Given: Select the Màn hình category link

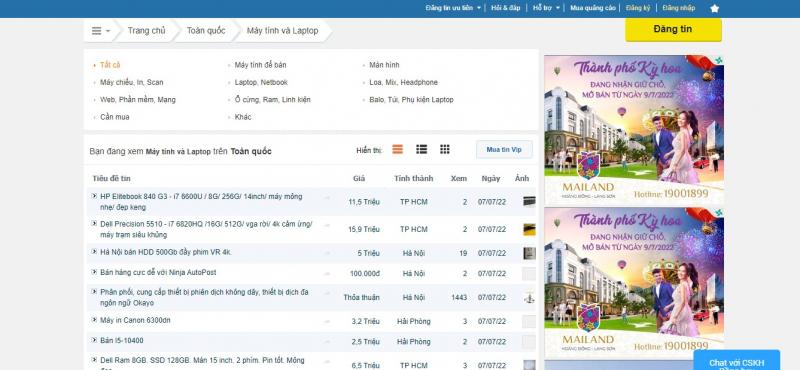Looking at the screenshot, I should pyautogui.click(x=384, y=65).
